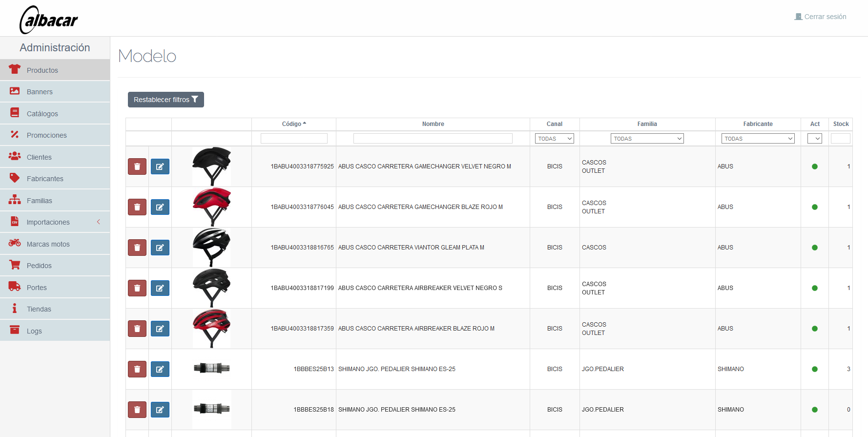Open the red GAMECHANGER BLAZE ROJO thumbnail
This screenshot has width=868, height=437.
point(211,207)
